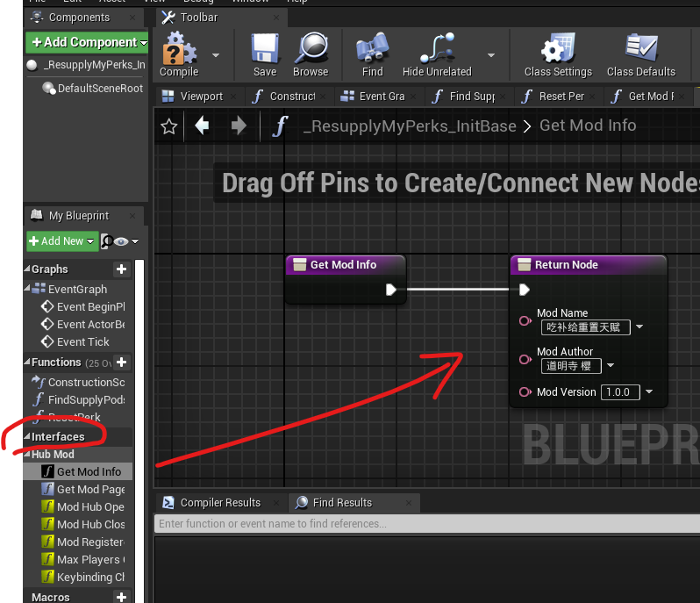Select FindSupplyPods function
This screenshot has height=603, width=700.
(79, 399)
